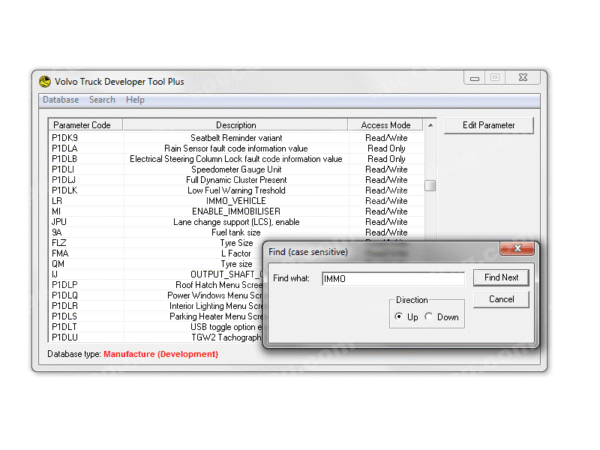Minimize the Volvo Truck Developer Tool window

pyautogui.click(x=474, y=78)
